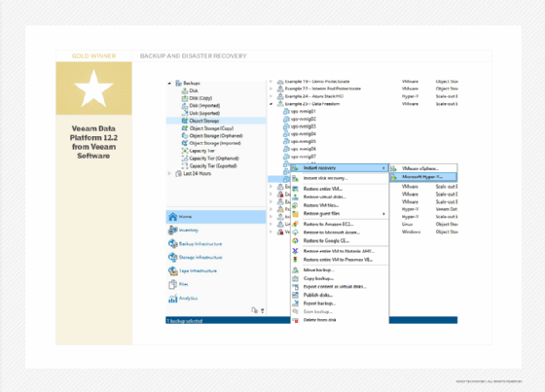545x392 pixels.
Task: Click the Restore to Nutanix AHV icon
Action: (x=295, y=251)
